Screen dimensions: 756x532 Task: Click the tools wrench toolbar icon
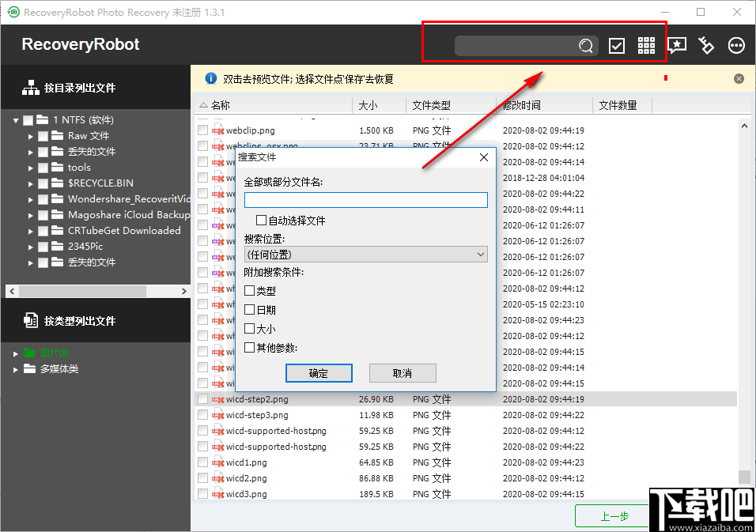(x=706, y=46)
